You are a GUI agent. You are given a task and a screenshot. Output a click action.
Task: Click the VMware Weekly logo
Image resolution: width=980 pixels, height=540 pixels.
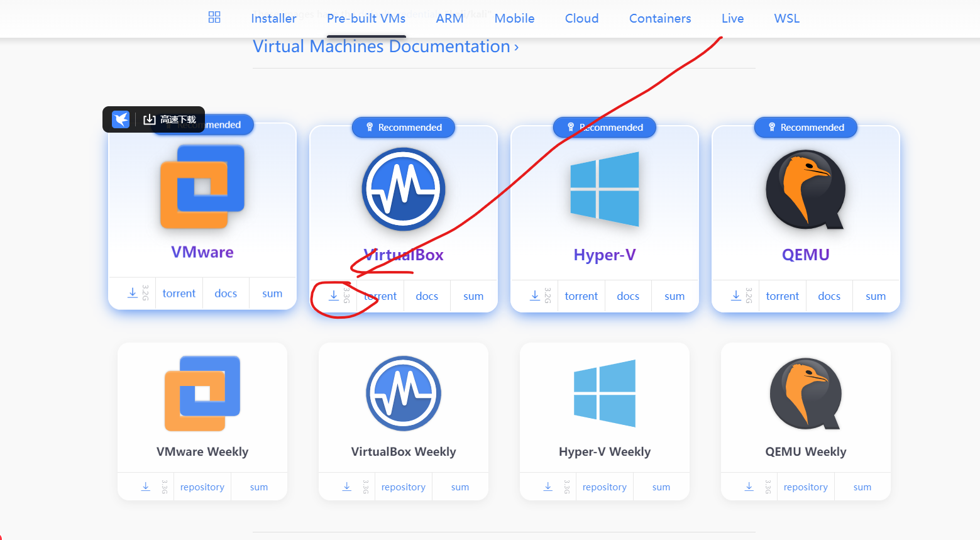202,394
